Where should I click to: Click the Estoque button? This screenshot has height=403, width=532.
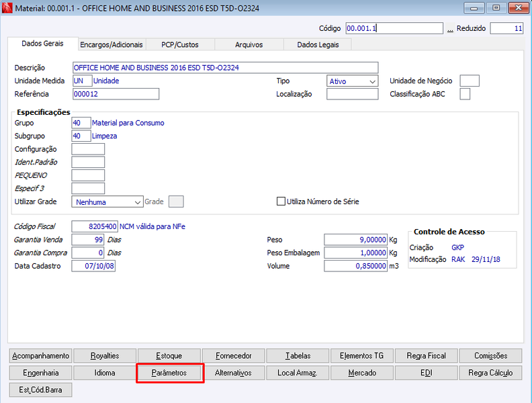[x=169, y=356]
